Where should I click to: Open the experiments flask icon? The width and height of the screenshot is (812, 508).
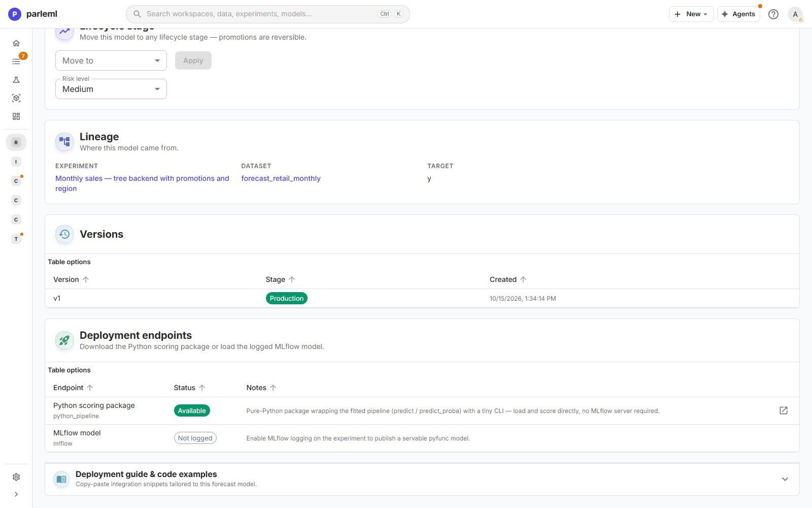tap(16, 80)
